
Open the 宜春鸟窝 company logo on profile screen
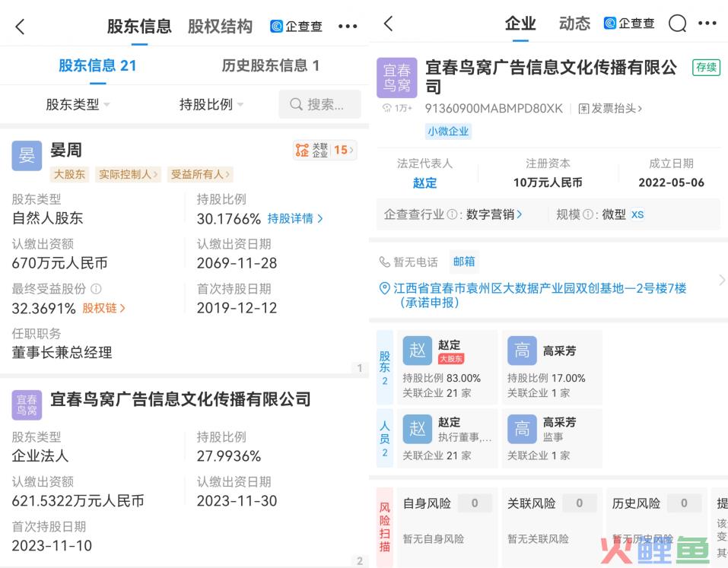pyautogui.click(x=396, y=78)
